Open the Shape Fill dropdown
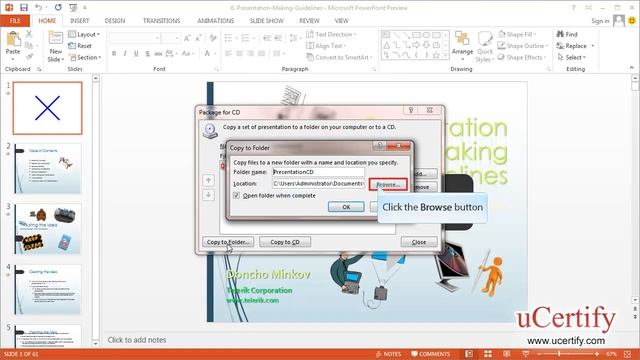 point(517,34)
